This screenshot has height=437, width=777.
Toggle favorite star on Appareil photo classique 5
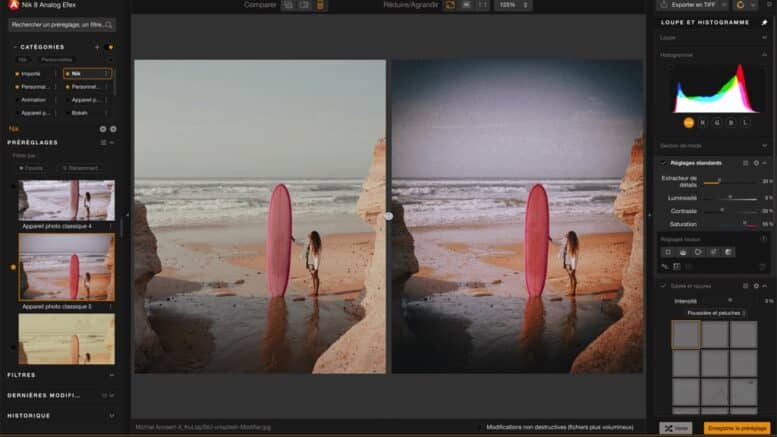[x=13, y=267]
